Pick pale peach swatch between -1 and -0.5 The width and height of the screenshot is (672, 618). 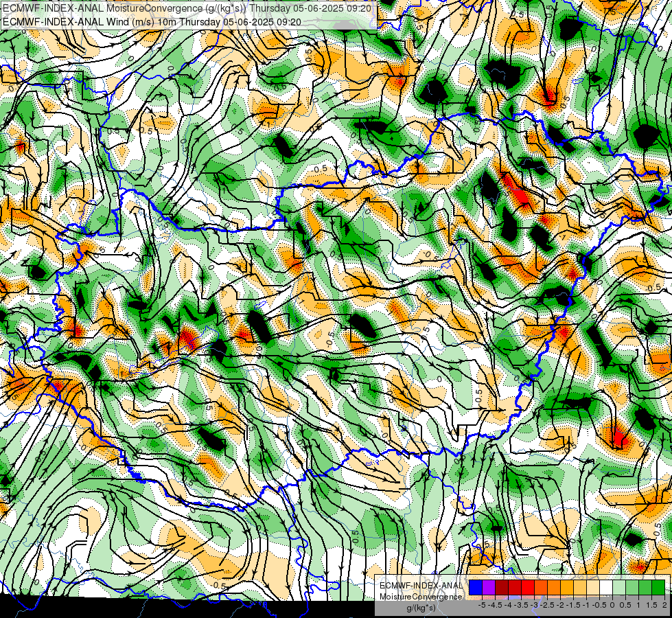593,588
